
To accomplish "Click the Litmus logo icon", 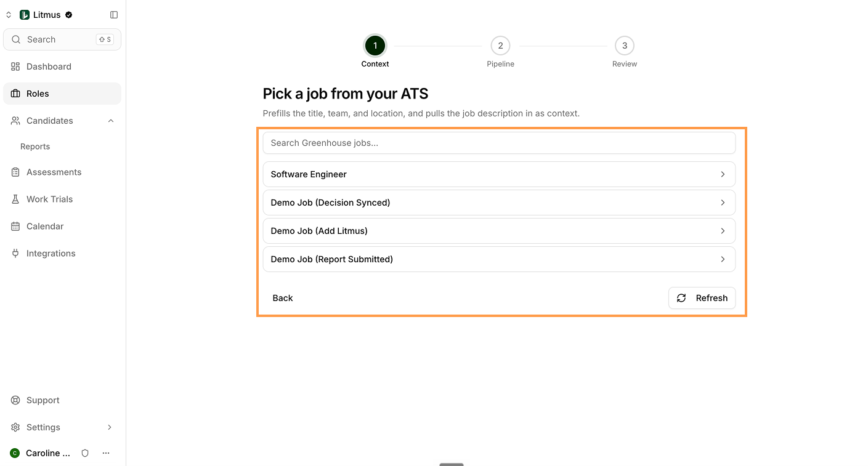I will coord(25,15).
